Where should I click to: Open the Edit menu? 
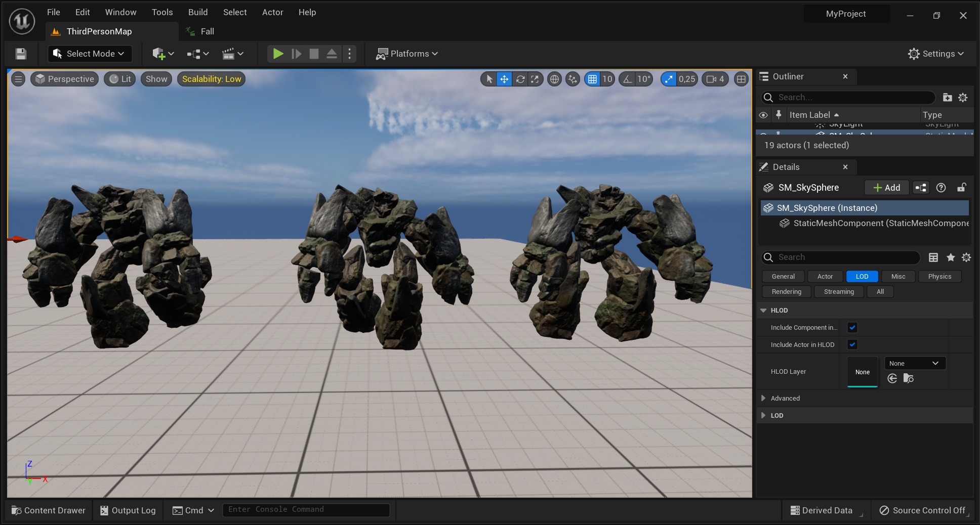coord(83,12)
